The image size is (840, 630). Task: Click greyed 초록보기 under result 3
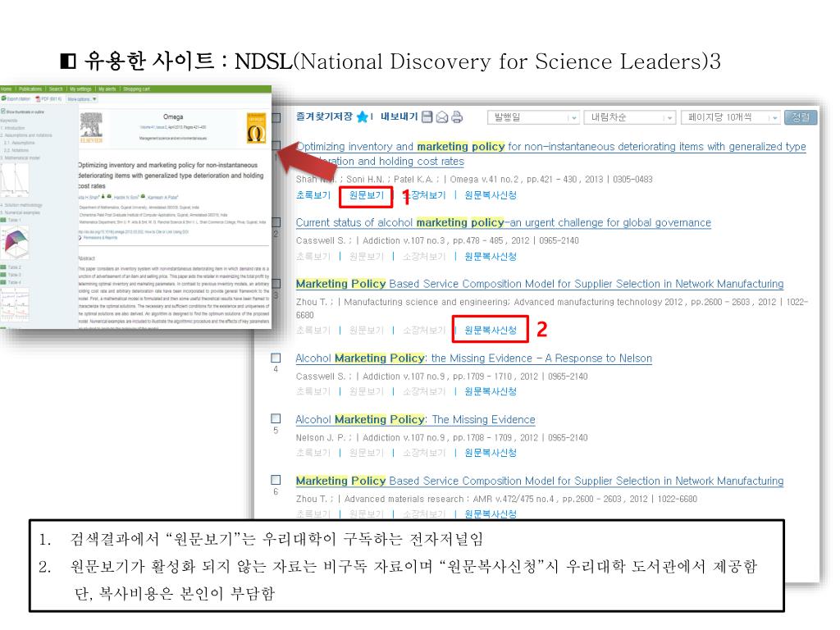tap(313, 330)
